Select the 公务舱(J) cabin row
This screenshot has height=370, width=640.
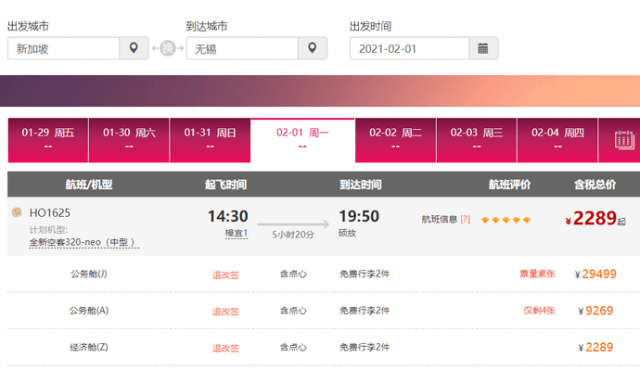click(324, 274)
